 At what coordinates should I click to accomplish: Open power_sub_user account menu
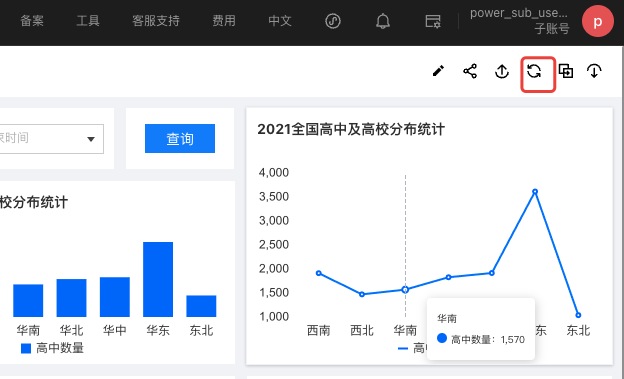pyautogui.click(x=519, y=21)
